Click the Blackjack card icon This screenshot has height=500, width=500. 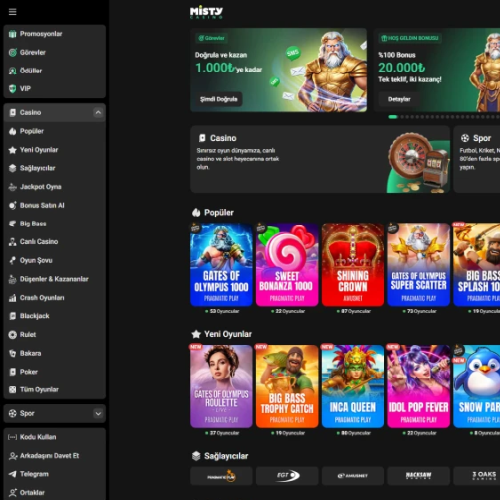[12, 316]
